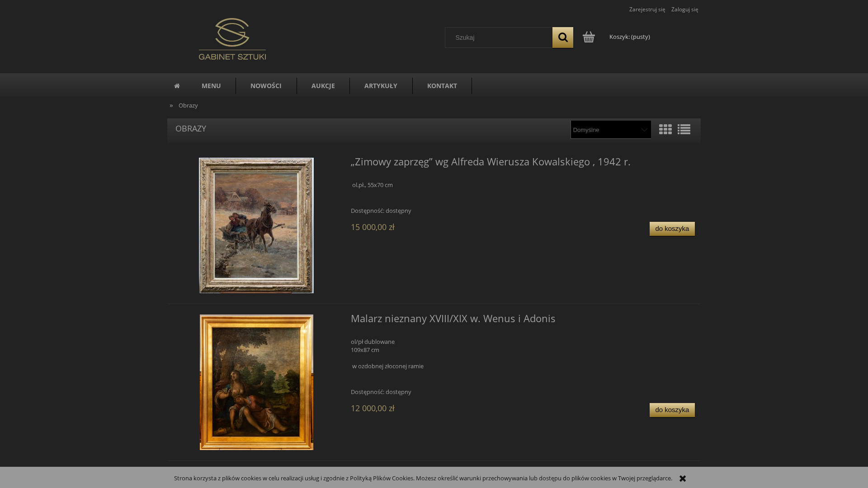Click Zarejestruj się link
The image size is (868, 488).
[x=647, y=9]
